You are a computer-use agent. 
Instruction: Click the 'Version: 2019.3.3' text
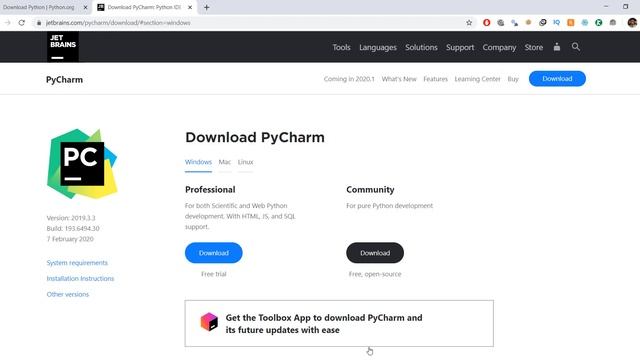coord(71,218)
